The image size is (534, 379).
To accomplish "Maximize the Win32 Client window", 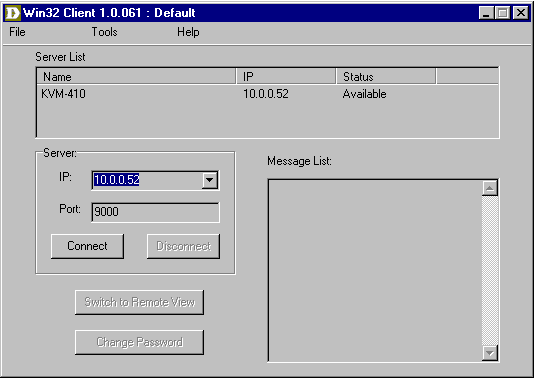I will click(502, 13).
